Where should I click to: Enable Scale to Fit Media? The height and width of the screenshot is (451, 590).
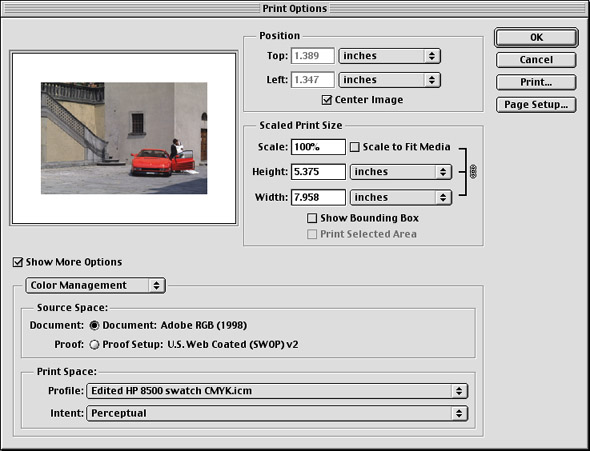[x=354, y=147]
